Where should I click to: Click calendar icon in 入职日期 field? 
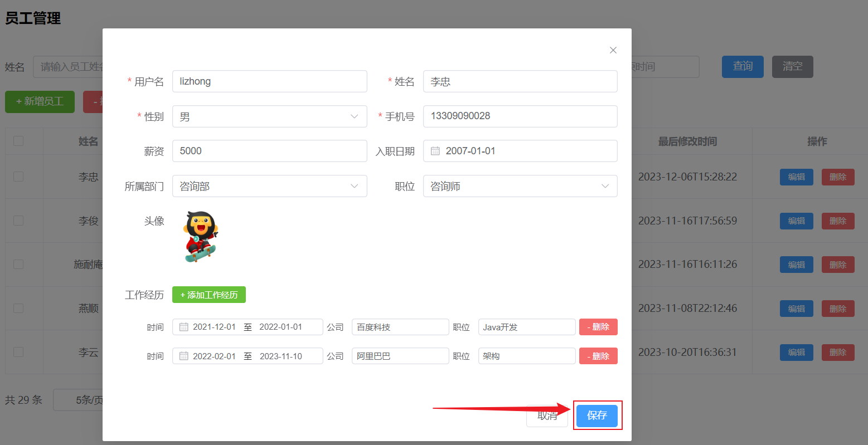(x=435, y=151)
